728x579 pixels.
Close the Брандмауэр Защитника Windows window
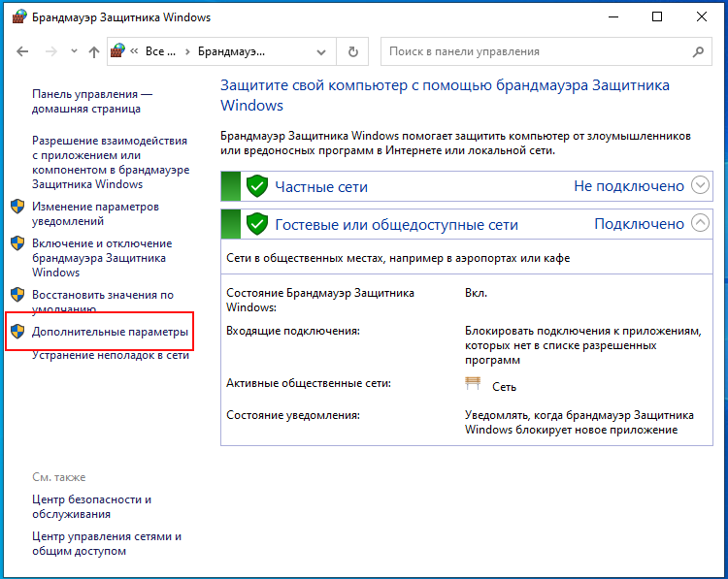702,17
